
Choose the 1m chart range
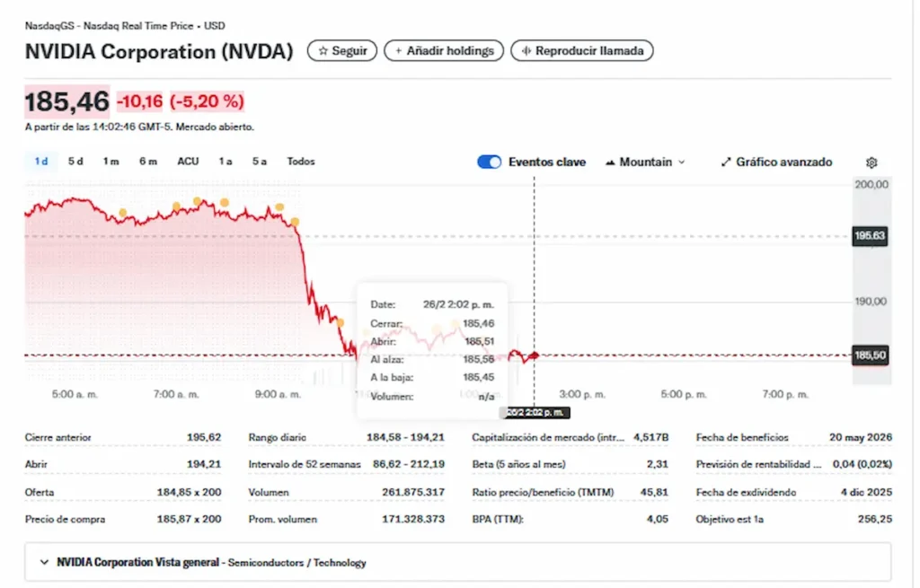(111, 162)
